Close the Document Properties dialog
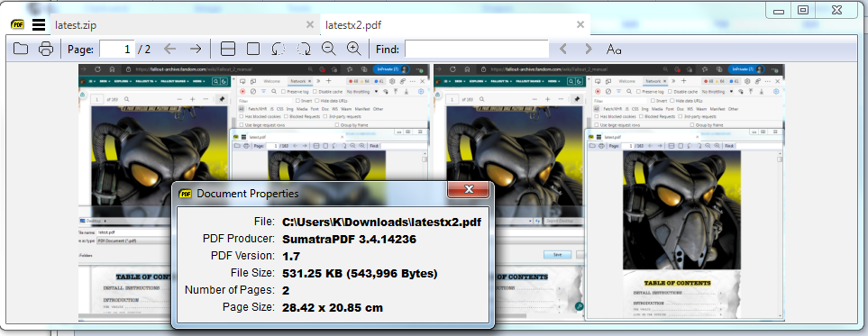The image size is (868, 336). 469,189
